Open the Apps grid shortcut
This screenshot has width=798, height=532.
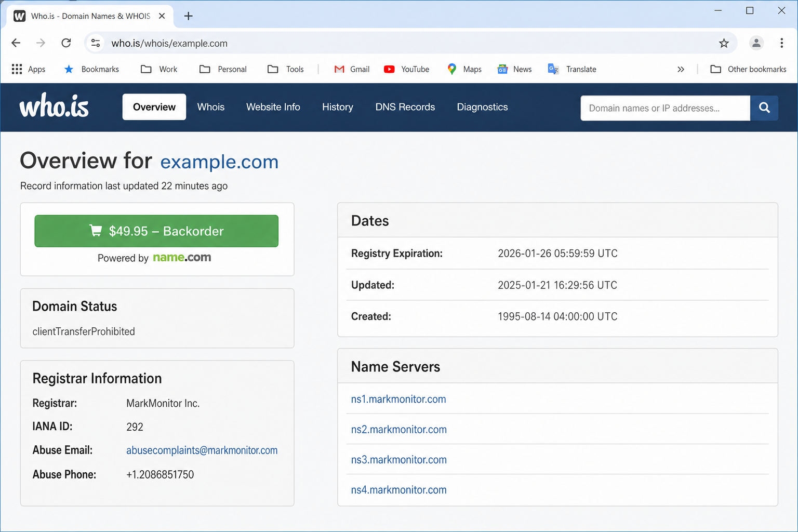[29, 69]
